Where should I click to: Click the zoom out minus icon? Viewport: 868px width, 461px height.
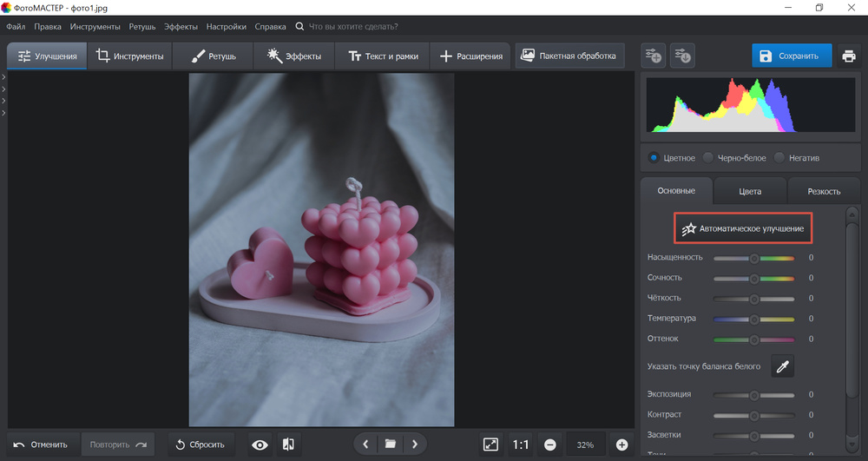pyautogui.click(x=549, y=445)
